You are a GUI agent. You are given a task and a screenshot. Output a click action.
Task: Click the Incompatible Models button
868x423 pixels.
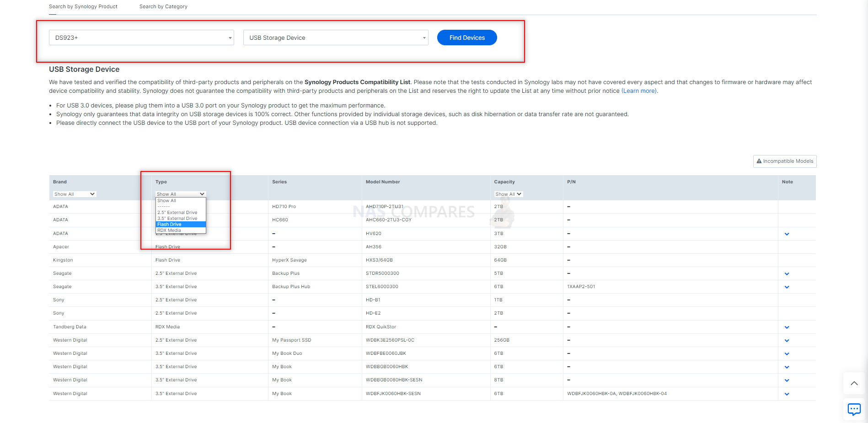785,161
